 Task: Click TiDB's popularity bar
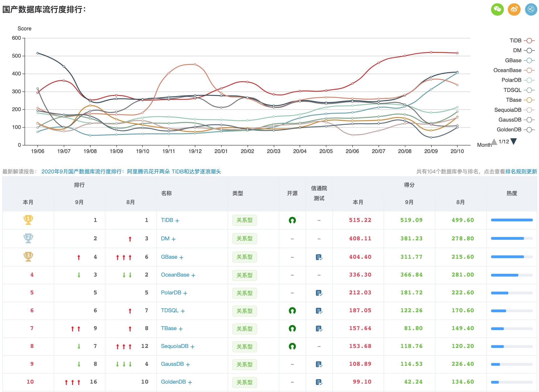(511, 220)
